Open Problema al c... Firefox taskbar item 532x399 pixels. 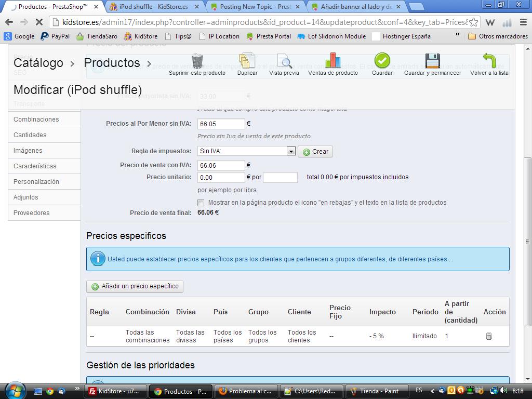[x=247, y=391]
